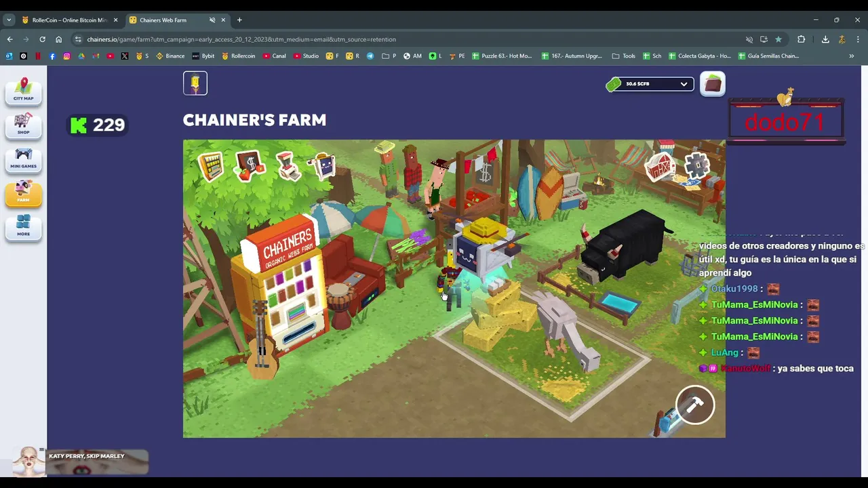Open the vending machine icon in the farm toolbar
This screenshot has height=488, width=868.
[x=211, y=166]
